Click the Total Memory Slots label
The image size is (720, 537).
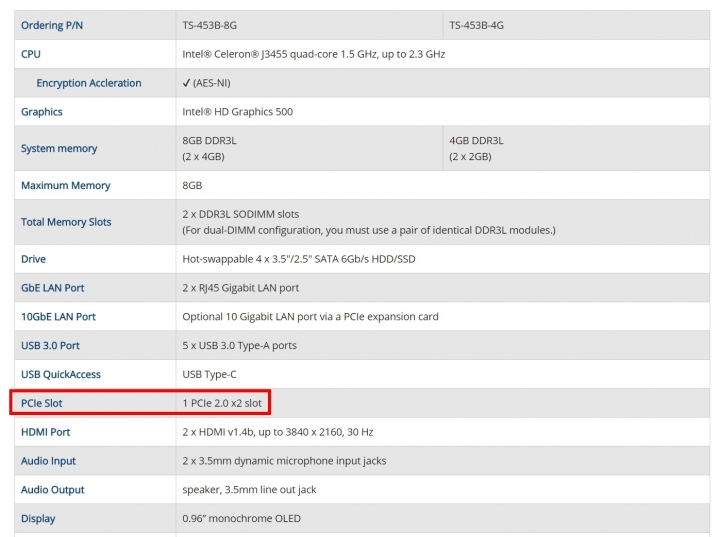pos(66,222)
